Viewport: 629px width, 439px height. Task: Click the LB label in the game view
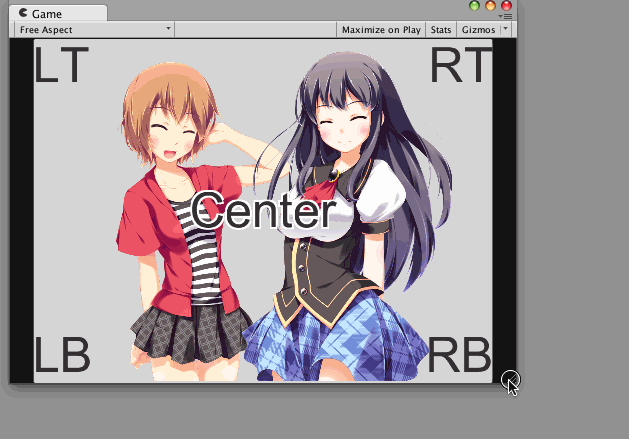point(63,354)
